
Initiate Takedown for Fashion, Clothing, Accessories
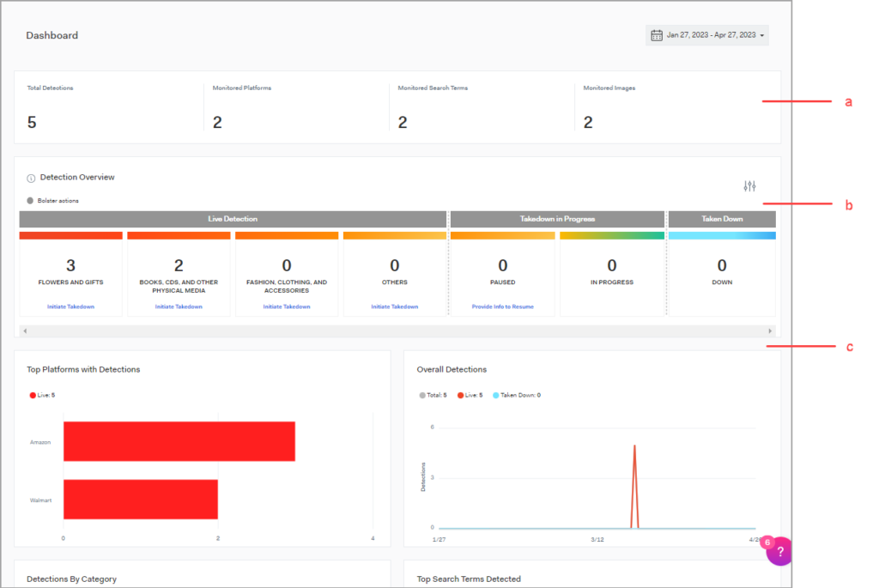(x=287, y=306)
